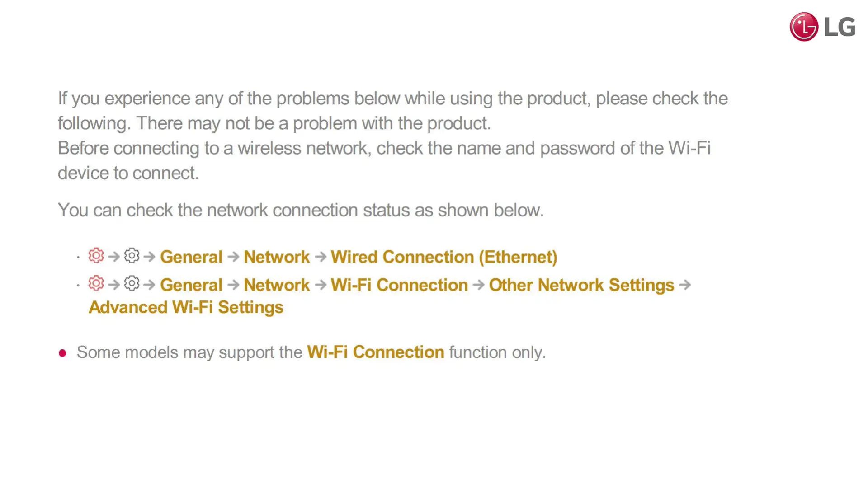The image size is (868, 488).
Task: Open Other Network Settings
Action: pos(581,285)
